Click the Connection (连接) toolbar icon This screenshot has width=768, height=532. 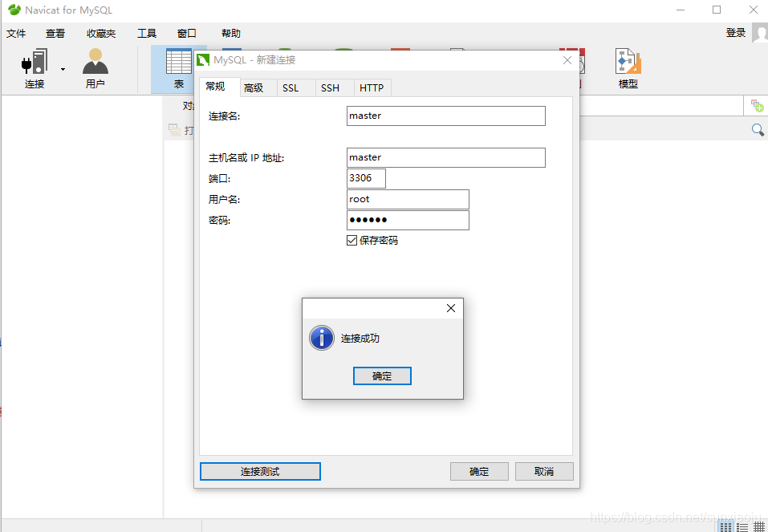point(35,68)
